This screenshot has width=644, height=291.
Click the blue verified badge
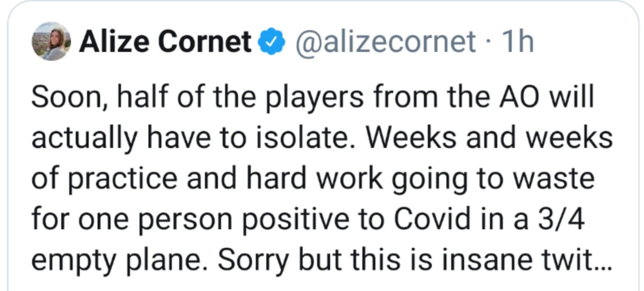[271, 41]
